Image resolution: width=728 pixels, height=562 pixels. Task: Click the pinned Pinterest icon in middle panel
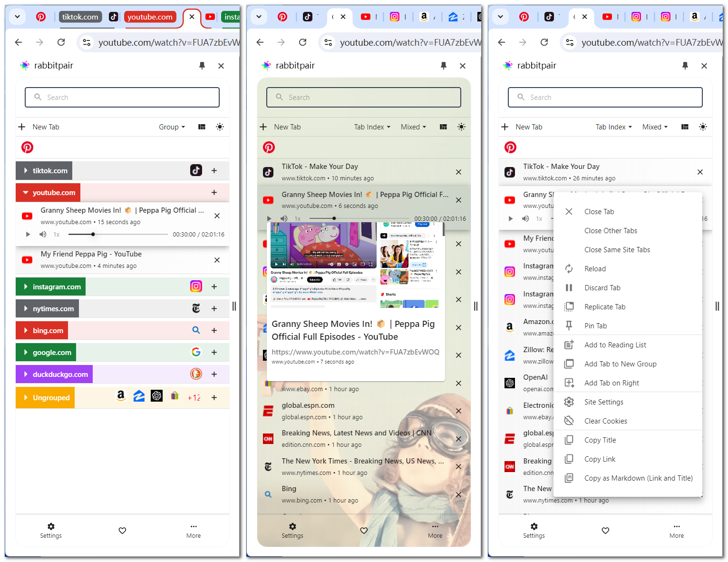[269, 148]
